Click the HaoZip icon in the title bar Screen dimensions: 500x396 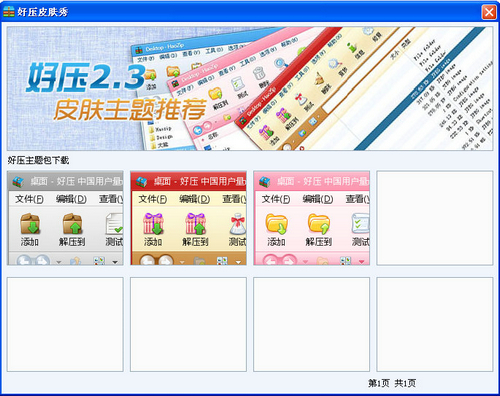pos(9,12)
